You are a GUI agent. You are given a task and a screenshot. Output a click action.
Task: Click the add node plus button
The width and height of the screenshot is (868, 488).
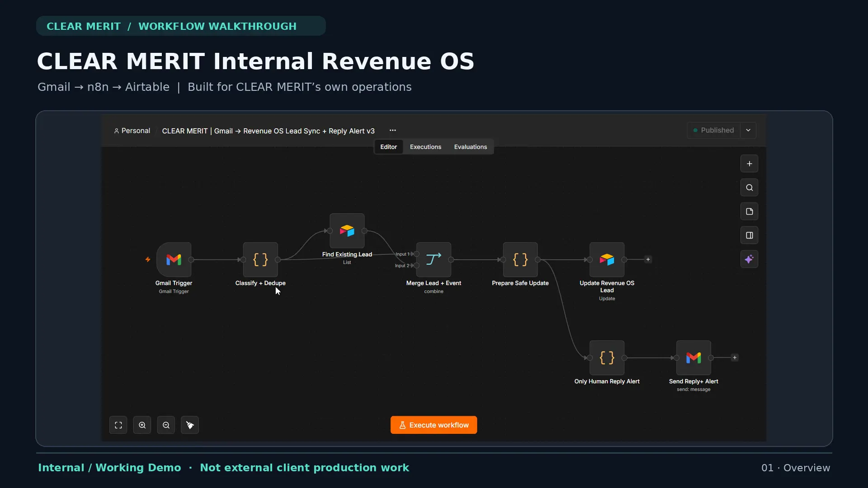749,164
